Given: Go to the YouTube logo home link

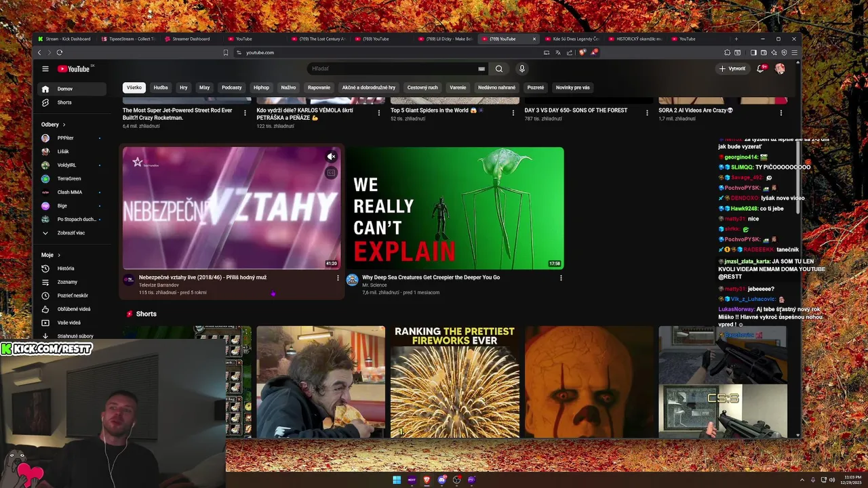Looking at the screenshot, I should 75,68.
